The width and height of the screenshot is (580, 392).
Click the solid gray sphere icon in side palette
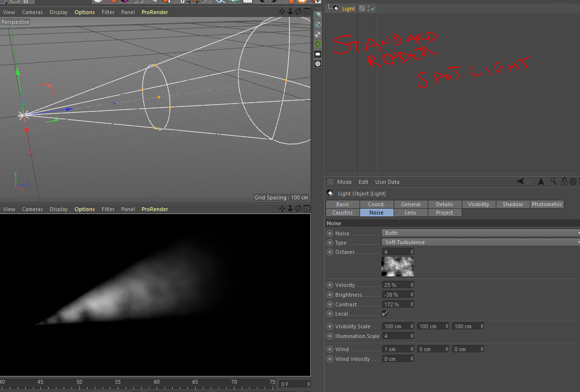point(318,15)
